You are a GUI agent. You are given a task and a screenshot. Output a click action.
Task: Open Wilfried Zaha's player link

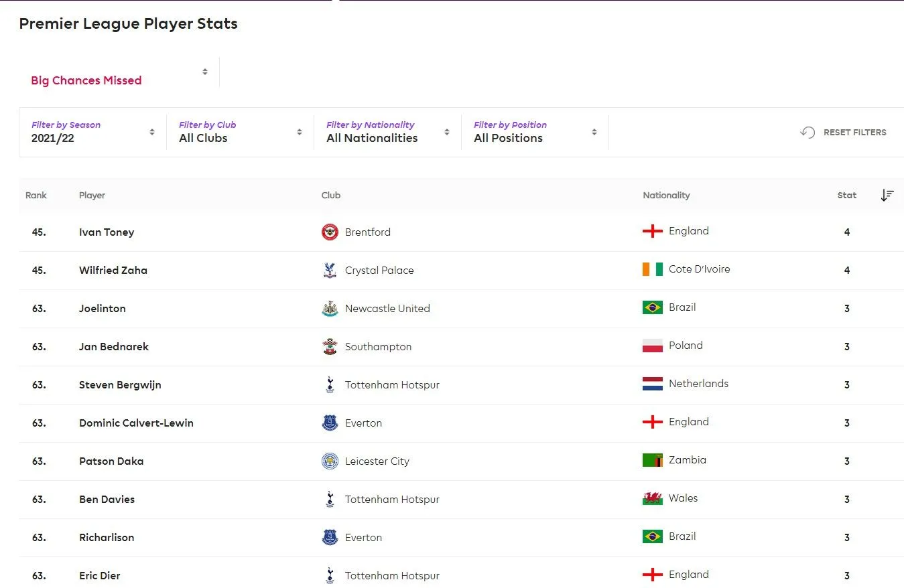113,271
